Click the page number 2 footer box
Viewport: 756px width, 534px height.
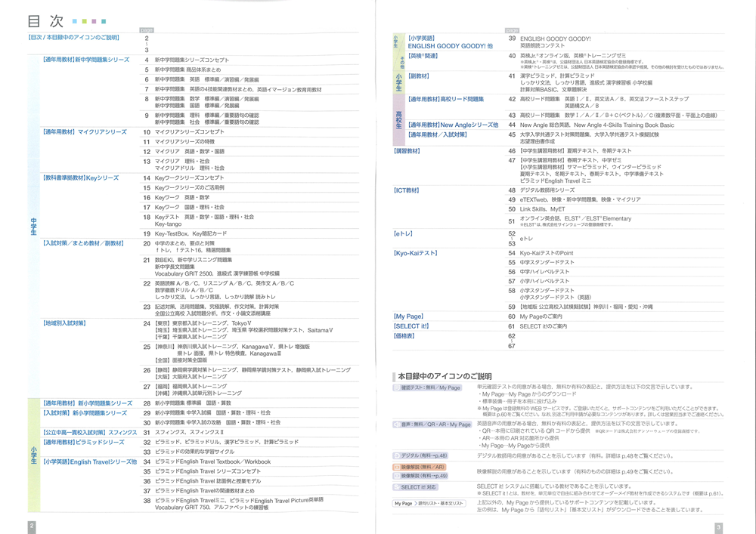pos(32,526)
